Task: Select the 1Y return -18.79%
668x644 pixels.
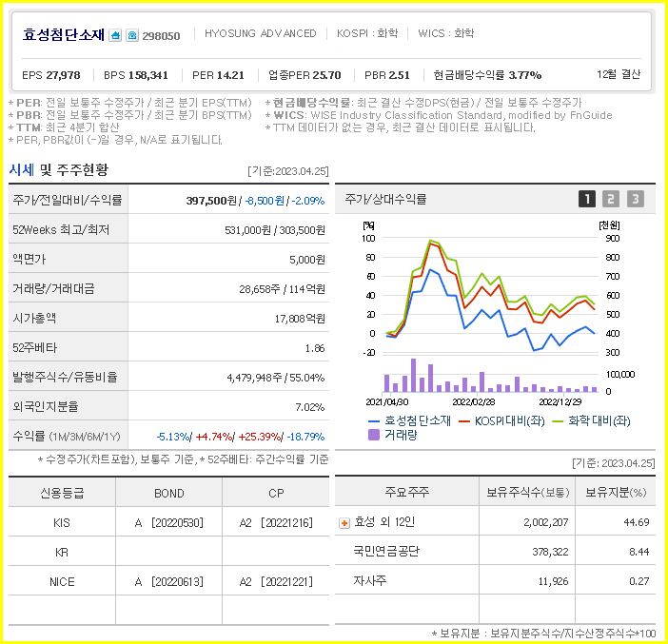Action: pyautogui.click(x=305, y=437)
